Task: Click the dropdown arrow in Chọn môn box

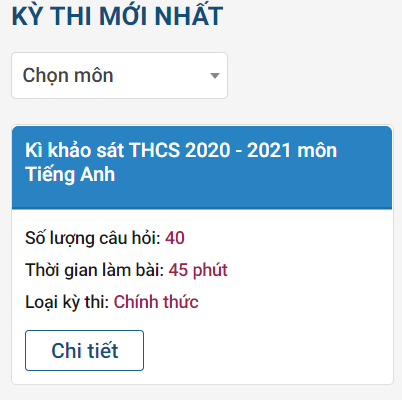Action: click(215, 76)
